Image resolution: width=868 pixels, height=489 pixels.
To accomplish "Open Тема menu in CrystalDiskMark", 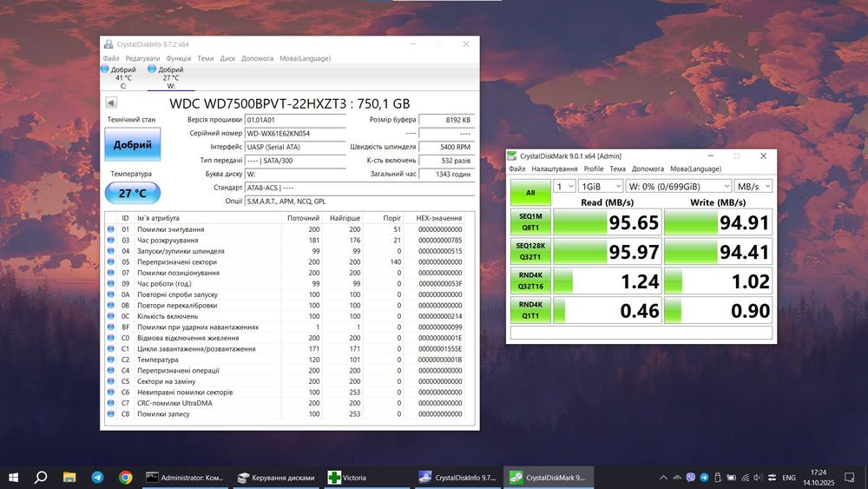I will click(x=617, y=169).
